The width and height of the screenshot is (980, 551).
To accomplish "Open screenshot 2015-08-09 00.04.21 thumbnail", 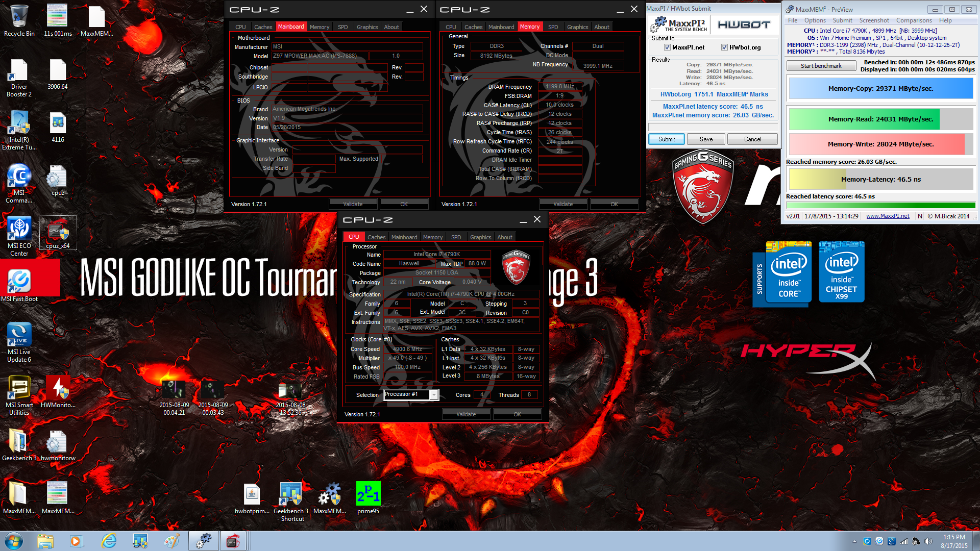I will pos(174,398).
